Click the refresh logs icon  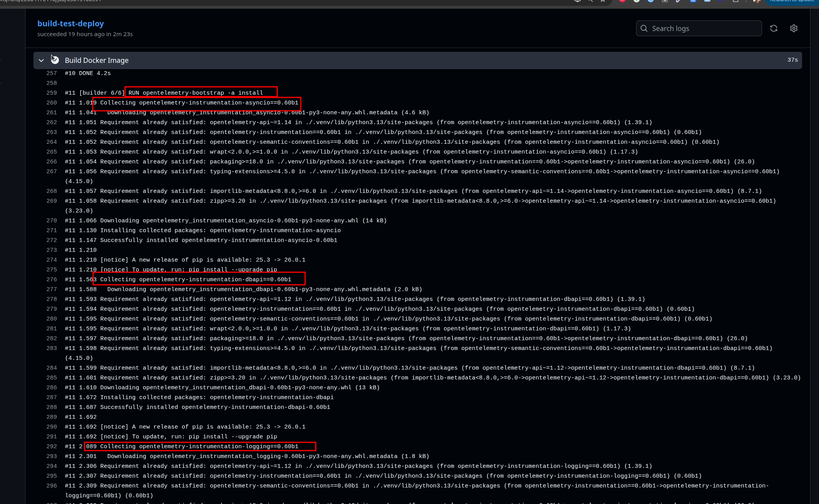(x=773, y=28)
